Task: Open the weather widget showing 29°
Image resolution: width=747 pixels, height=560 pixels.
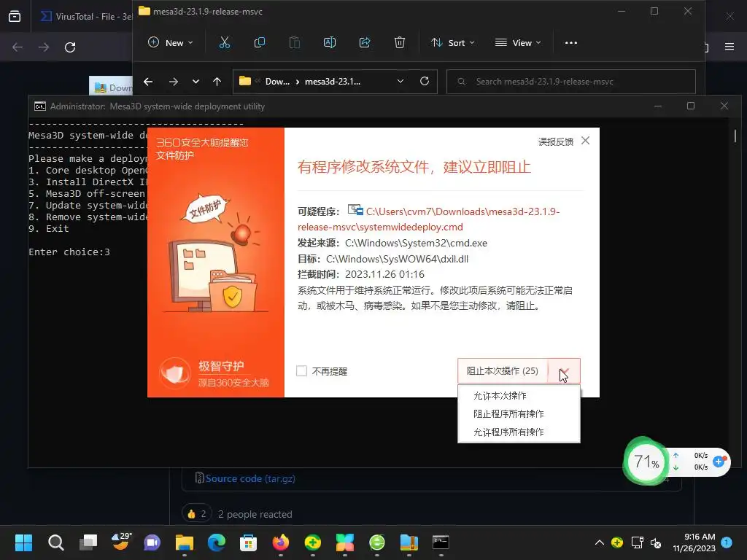Action: (120, 542)
